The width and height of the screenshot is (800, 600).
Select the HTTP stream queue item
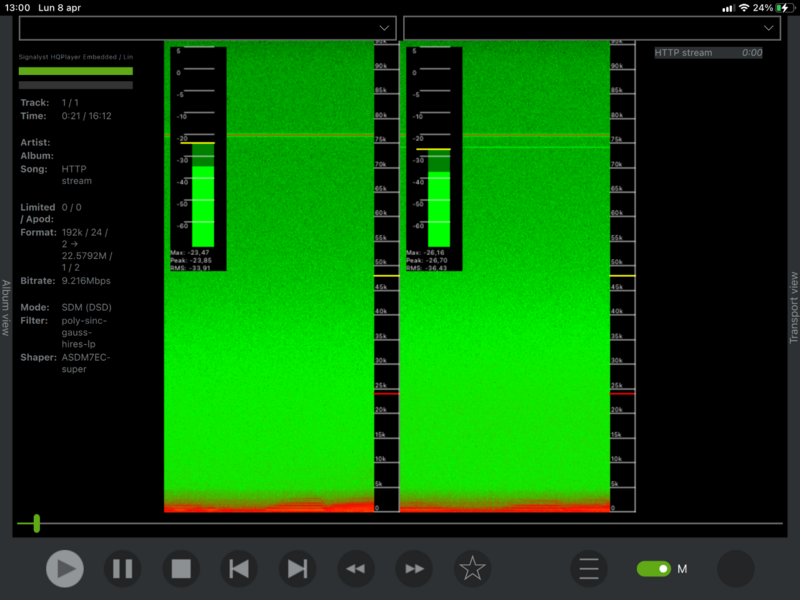point(708,53)
